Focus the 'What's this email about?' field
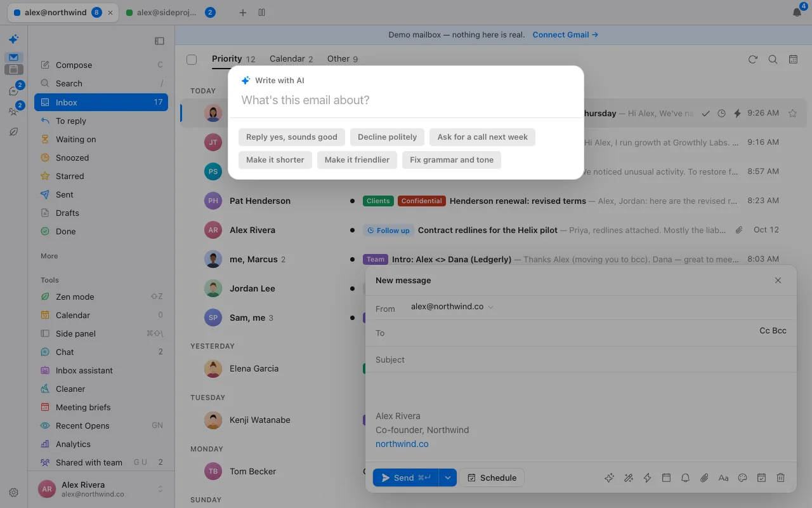812x508 pixels. click(x=406, y=100)
